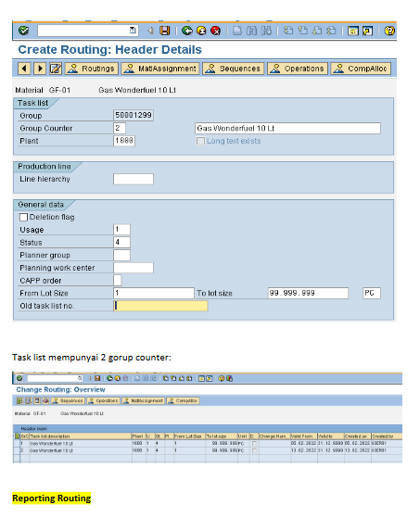Viewport: 420px width, 530px height.
Task: Toggle the Deletion flag checkbox
Action: click(24, 217)
